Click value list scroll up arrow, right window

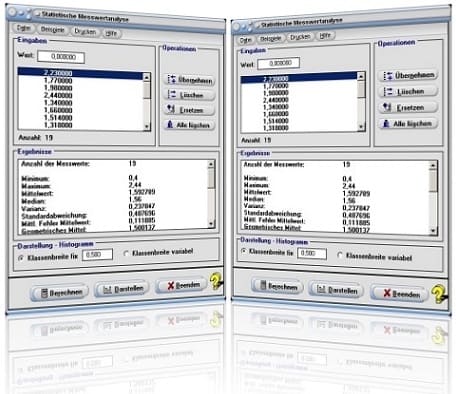(x=361, y=76)
